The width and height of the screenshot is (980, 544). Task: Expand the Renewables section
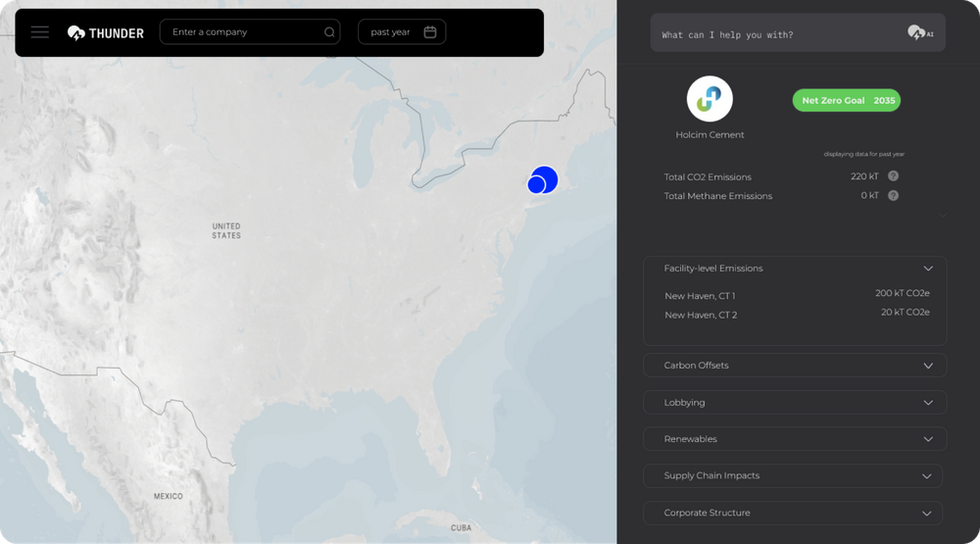pos(927,439)
